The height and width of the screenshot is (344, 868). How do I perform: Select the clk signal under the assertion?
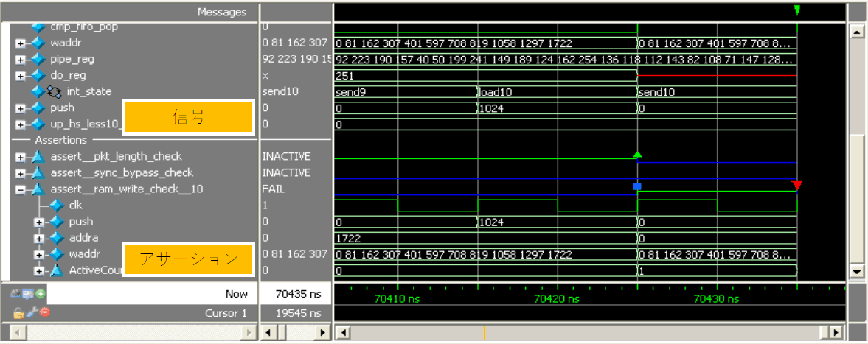click(x=75, y=206)
